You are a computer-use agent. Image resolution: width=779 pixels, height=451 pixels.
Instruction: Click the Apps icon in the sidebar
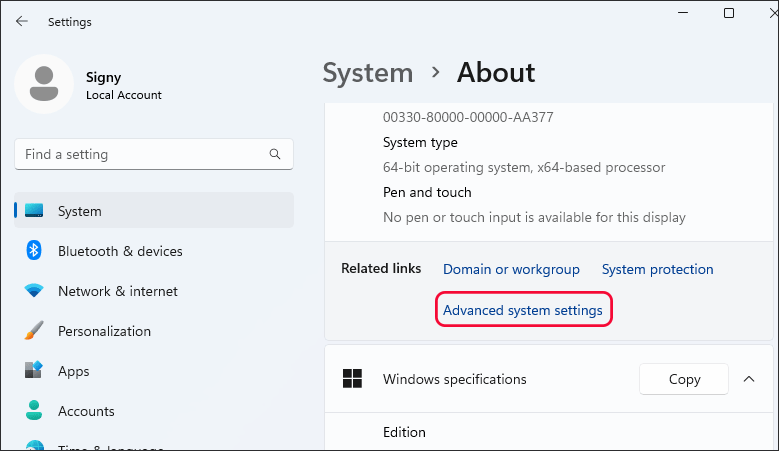pyautogui.click(x=34, y=371)
